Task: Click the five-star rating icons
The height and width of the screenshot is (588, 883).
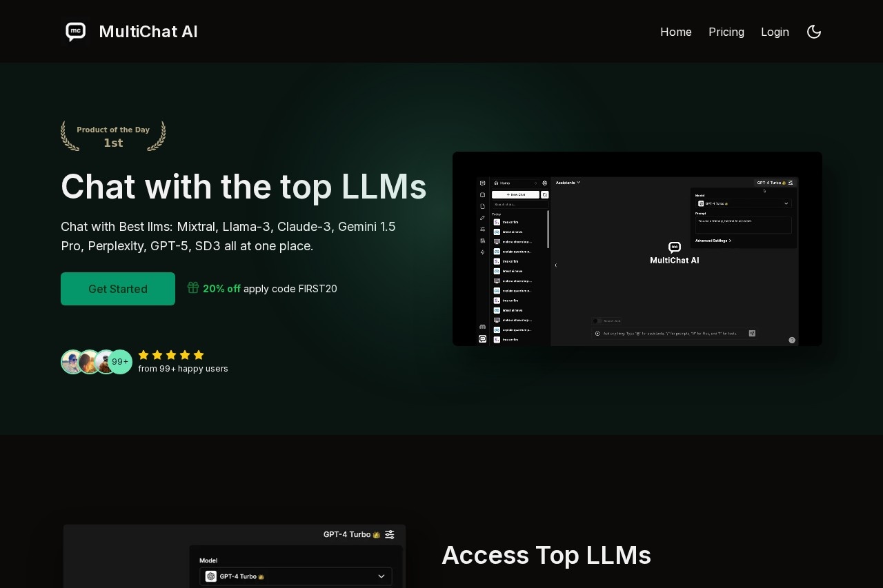Action: tap(171, 355)
